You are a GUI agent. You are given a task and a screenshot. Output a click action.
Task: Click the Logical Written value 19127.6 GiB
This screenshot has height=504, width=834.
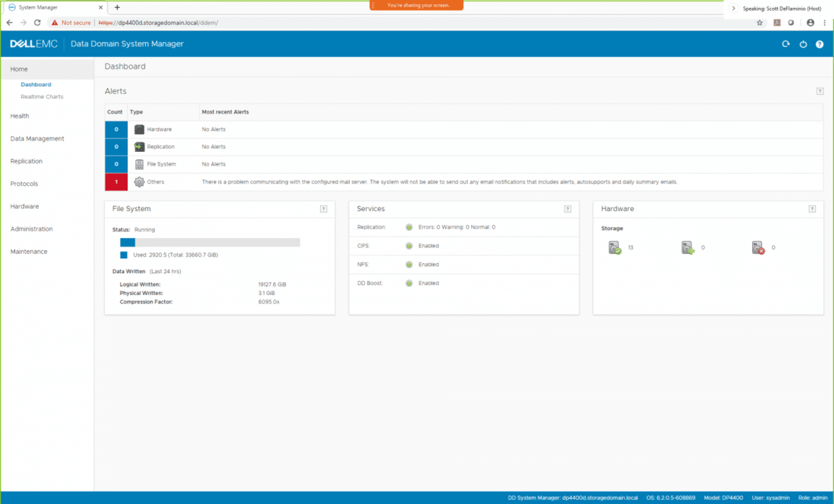point(272,284)
